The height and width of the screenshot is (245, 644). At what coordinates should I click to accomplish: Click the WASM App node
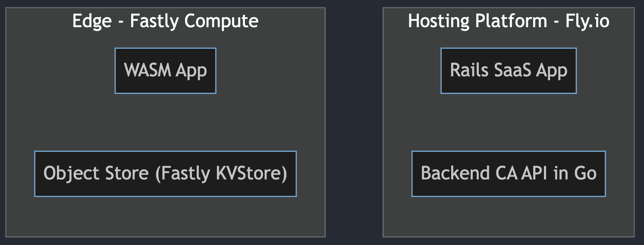[x=165, y=71]
